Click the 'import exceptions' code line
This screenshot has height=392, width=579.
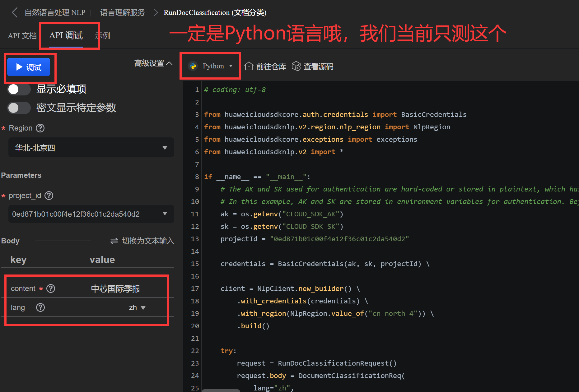coord(311,139)
